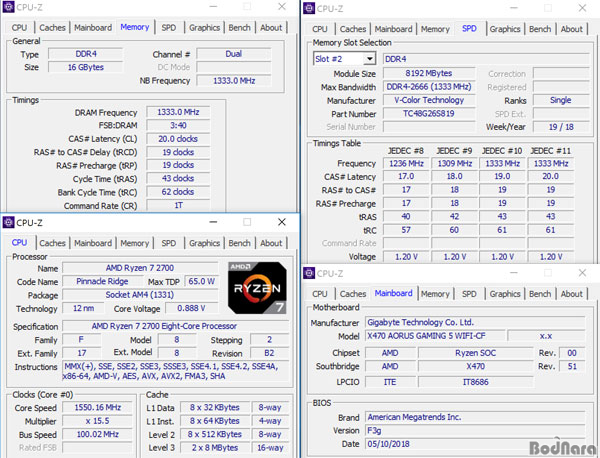The image size is (600, 458).
Task: Open SPD tab in the Mainboard window
Action: click(469, 294)
